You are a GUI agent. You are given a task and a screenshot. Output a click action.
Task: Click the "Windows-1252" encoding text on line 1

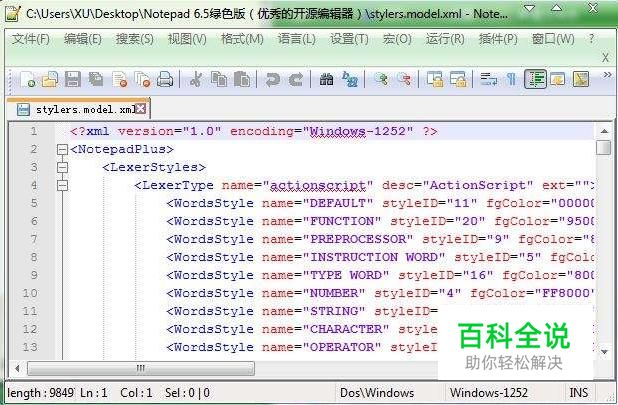pyautogui.click(x=358, y=131)
